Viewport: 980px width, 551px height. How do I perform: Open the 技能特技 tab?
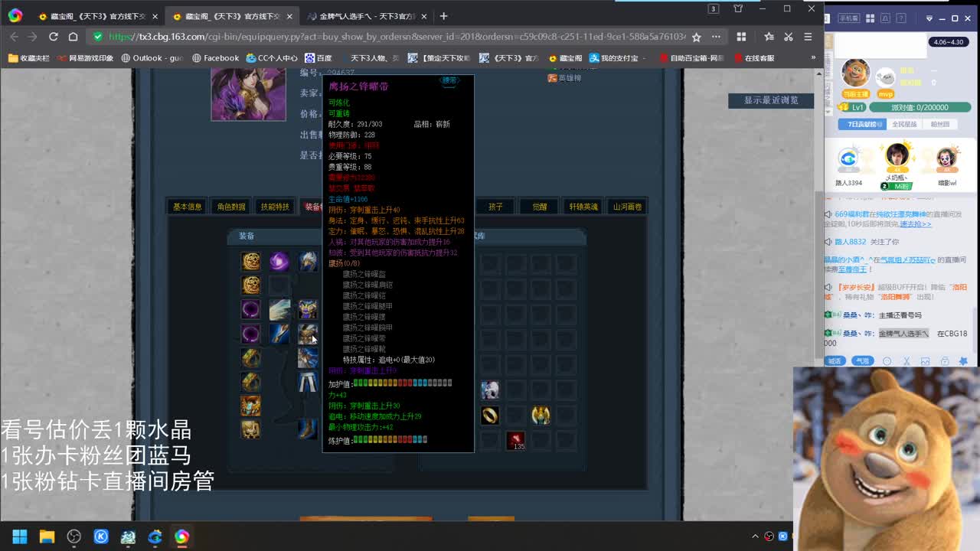click(275, 207)
